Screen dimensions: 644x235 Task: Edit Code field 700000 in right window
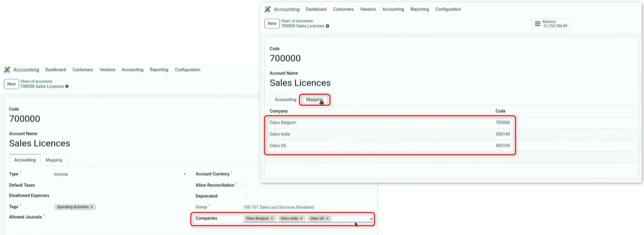tap(285, 59)
